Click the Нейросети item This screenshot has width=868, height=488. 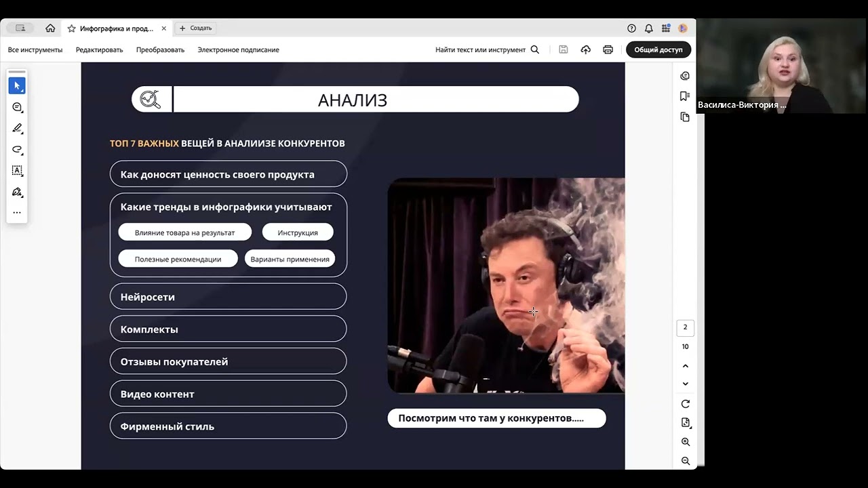[x=228, y=297]
